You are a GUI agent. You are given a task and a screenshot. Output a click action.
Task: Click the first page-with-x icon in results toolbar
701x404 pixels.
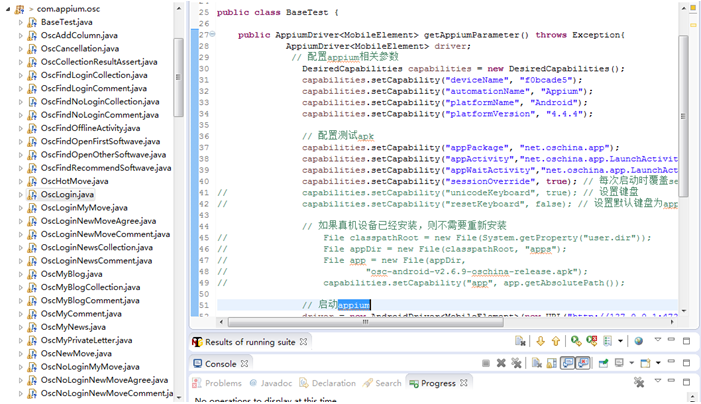[520, 341]
